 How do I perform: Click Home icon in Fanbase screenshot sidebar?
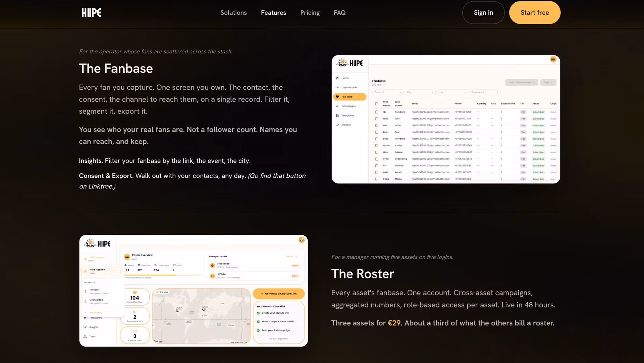(x=337, y=78)
